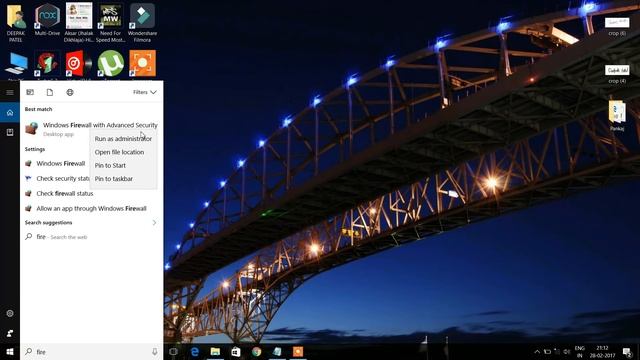Show hidden system tray icons

click(537, 351)
